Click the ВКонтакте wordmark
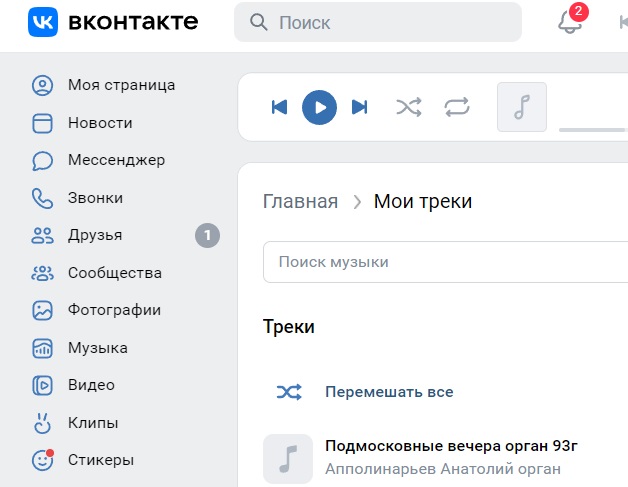 (x=133, y=22)
